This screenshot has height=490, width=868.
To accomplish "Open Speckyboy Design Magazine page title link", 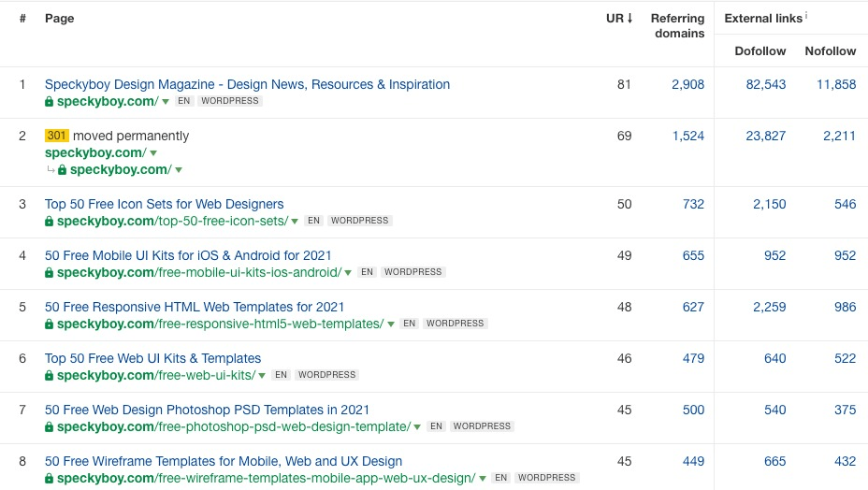I will [247, 84].
